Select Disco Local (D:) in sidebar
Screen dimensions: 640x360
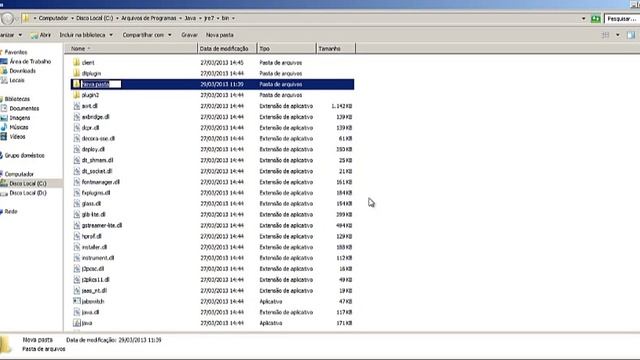click(28, 193)
